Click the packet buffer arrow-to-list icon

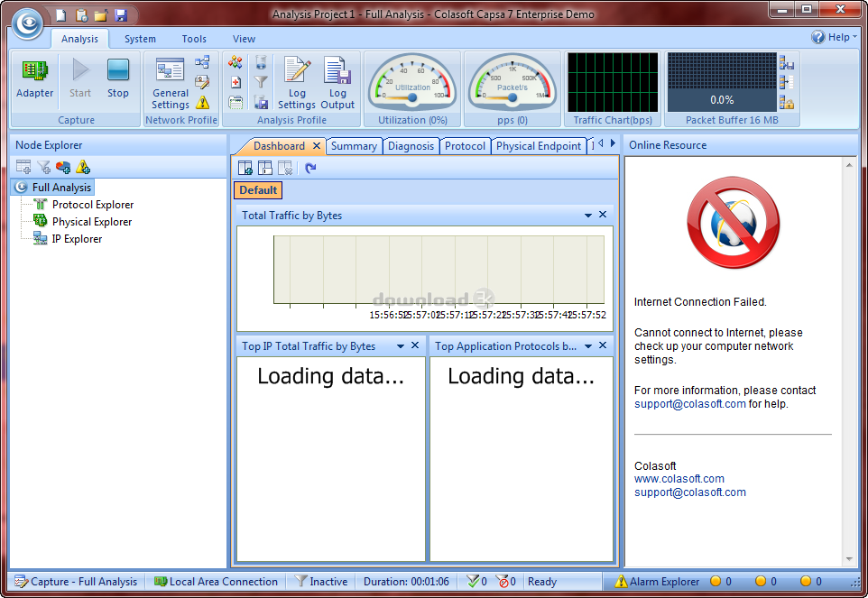787,82
